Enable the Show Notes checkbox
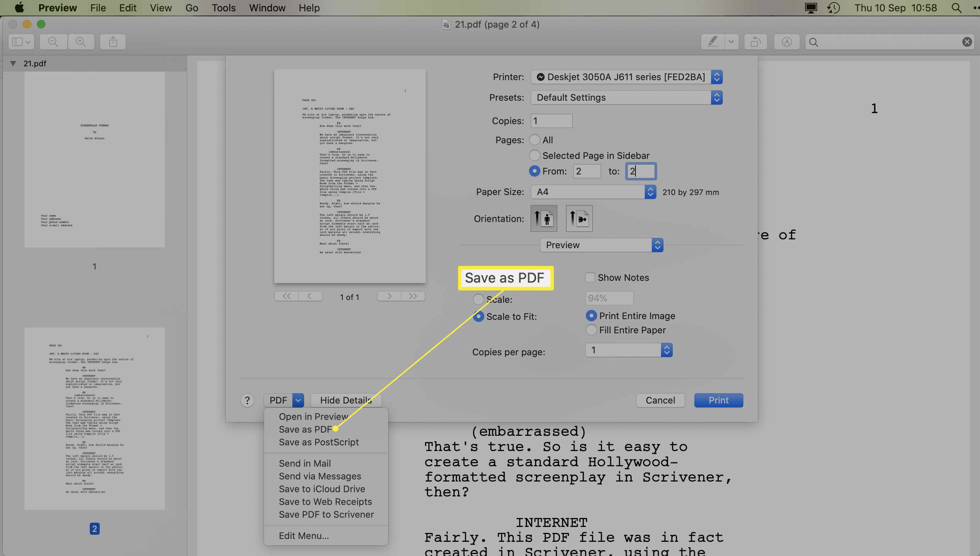Image resolution: width=980 pixels, height=556 pixels. pos(590,277)
